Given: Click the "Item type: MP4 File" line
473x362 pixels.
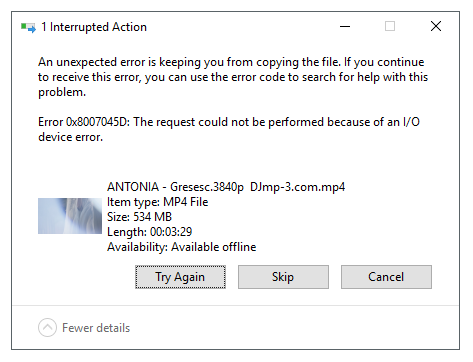Looking at the screenshot, I should tap(158, 202).
